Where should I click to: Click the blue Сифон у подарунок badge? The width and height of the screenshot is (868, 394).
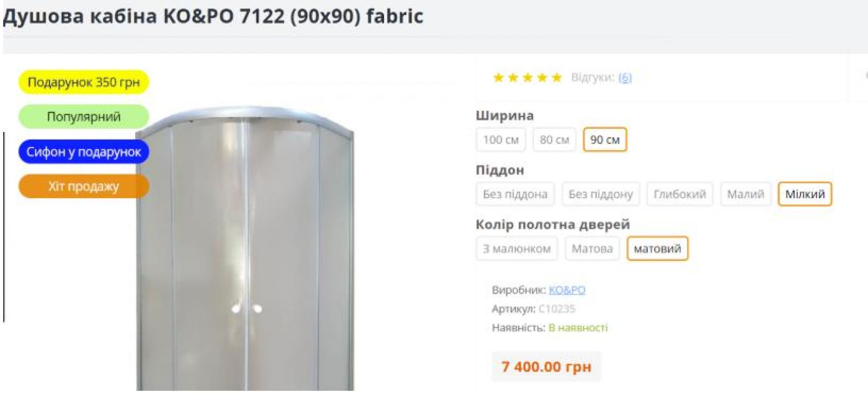84,152
